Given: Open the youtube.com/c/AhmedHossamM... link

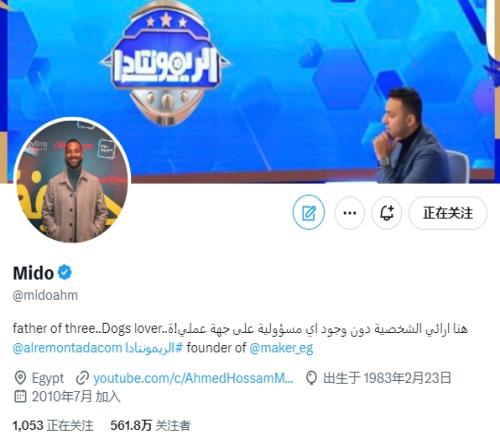Looking at the screenshot, I should (194, 378).
